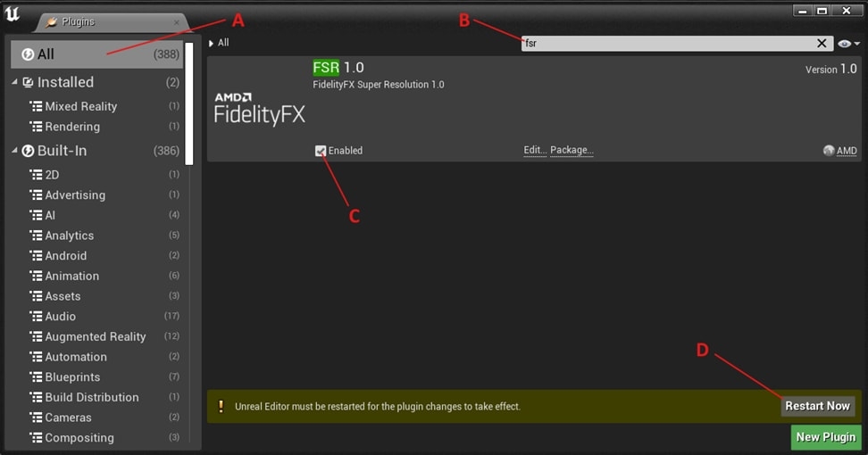
Task: Click the Built-In category icon
Action: (x=28, y=151)
